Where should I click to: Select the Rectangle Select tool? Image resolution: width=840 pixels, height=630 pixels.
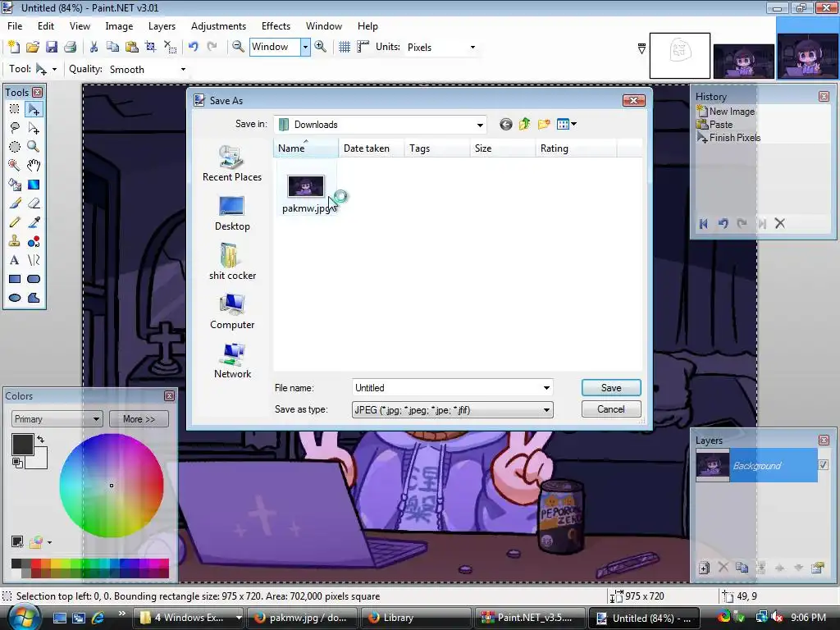[x=15, y=109]
